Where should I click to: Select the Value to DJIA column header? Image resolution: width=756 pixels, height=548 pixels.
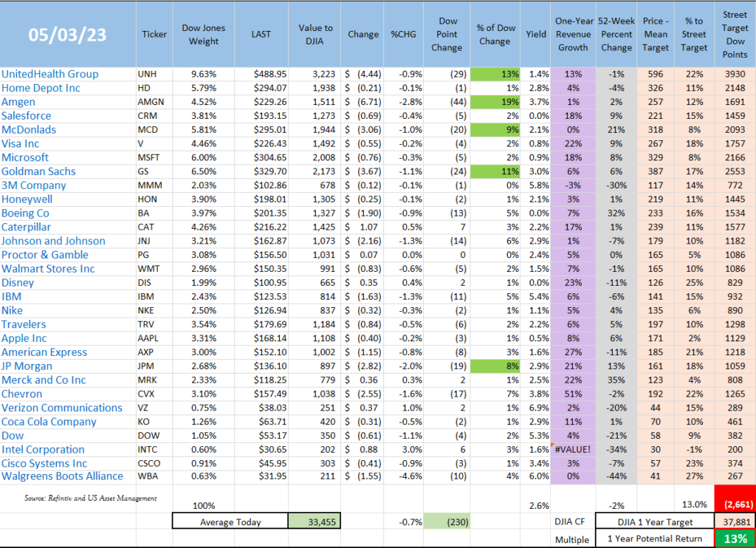click(x=315, y=35)
